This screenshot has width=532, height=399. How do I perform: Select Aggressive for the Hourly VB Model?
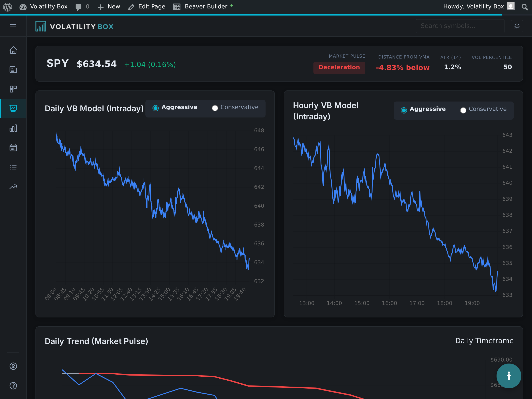pyautogui.click(x=423, y=110)
